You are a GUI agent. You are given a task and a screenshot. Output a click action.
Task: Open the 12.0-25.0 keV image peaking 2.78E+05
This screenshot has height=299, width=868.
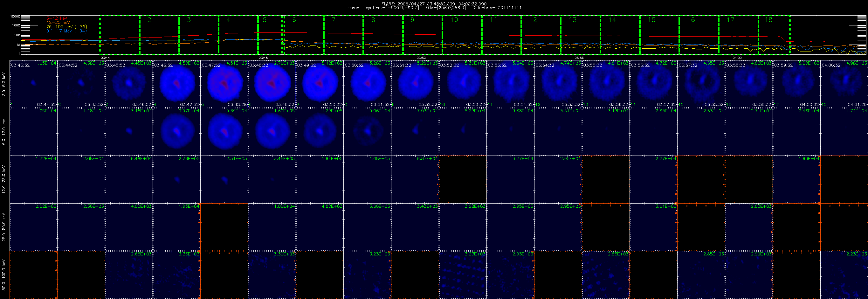[x=176, y=179]
